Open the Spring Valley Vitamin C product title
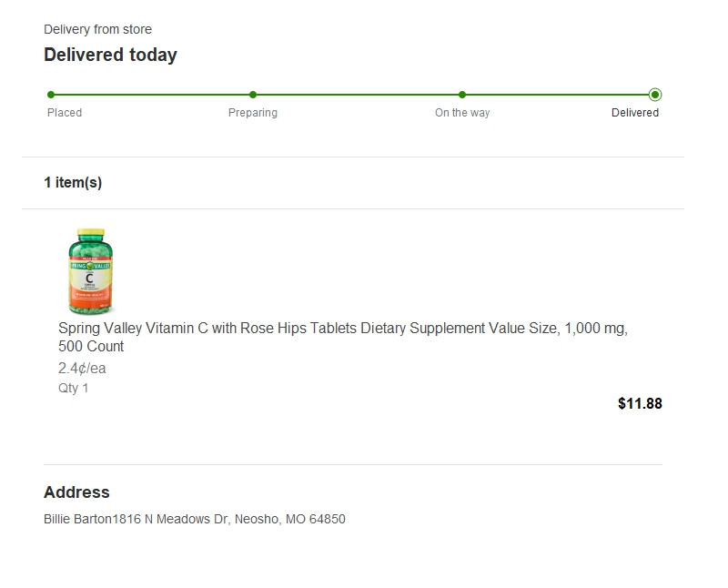Image resolution: width=728 pixels, height=588 pixels. (x=343, y=337)
